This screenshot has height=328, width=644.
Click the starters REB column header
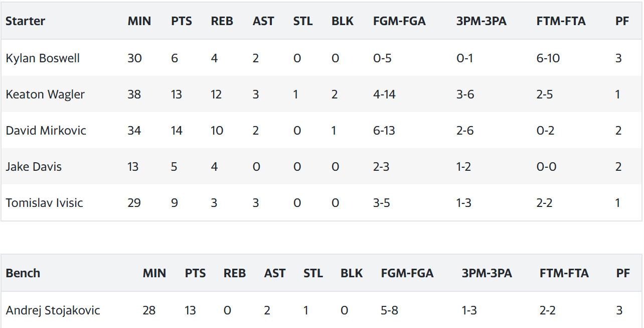point(222,21)
